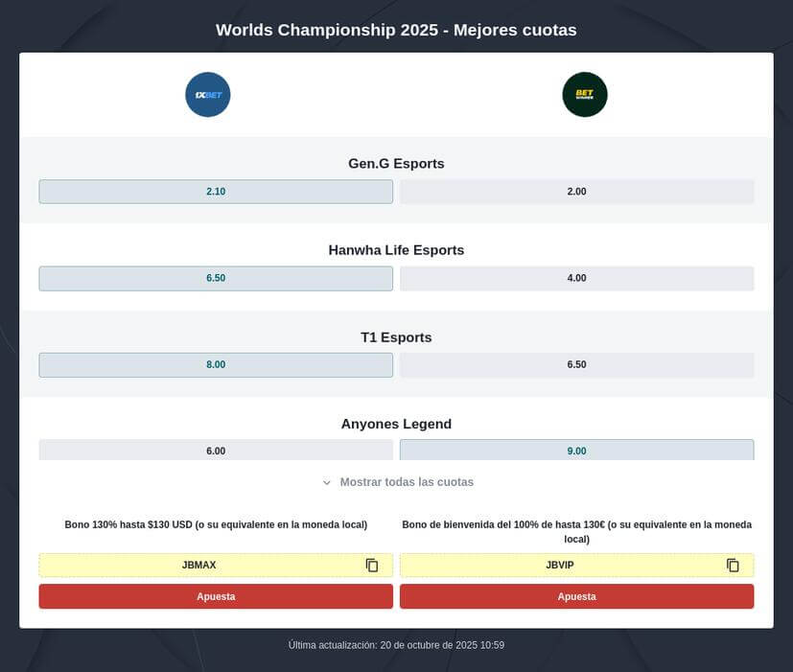
Task: Click the chevron beside Mostrar todas las cuotas
Action: coord(327,483)
